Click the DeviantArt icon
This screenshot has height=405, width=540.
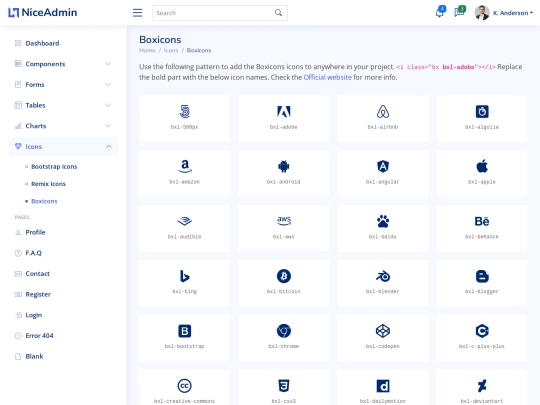(482, 386)
